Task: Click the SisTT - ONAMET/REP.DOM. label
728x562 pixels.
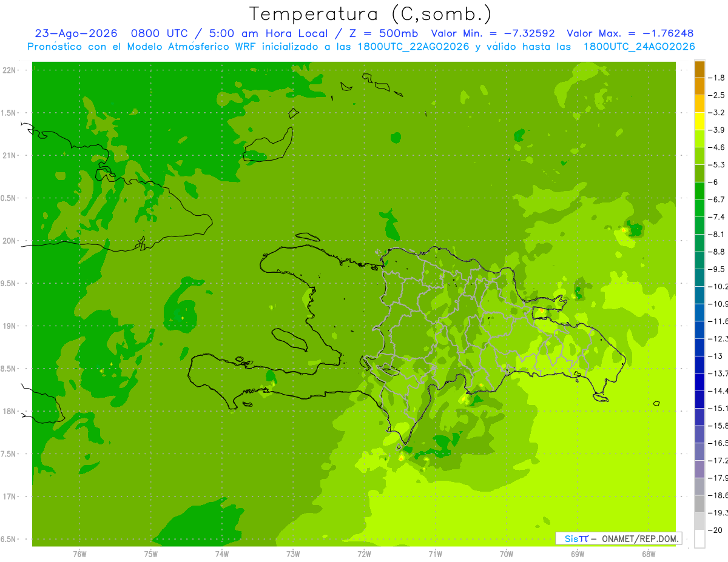Action: tap(619, 538)
